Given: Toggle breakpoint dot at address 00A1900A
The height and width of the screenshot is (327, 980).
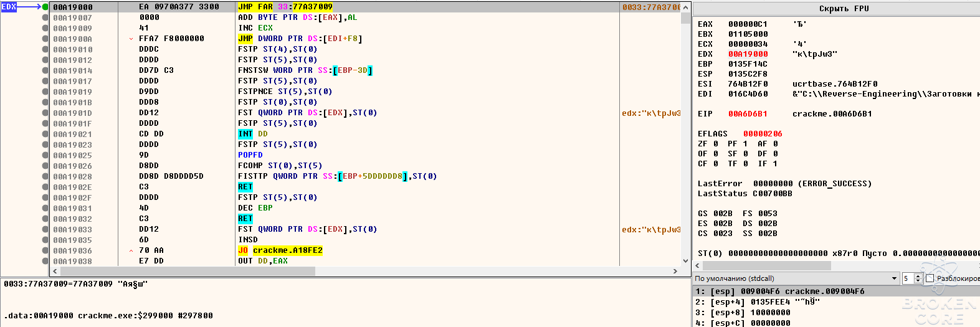Looking at the screenshot, I should pos(45,39).
